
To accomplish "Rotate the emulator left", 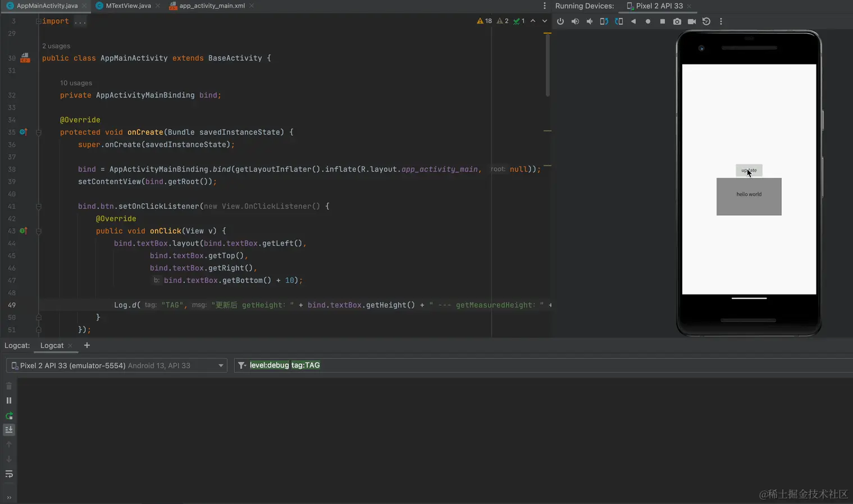I will pyautogui.click(x=604, y=21).
